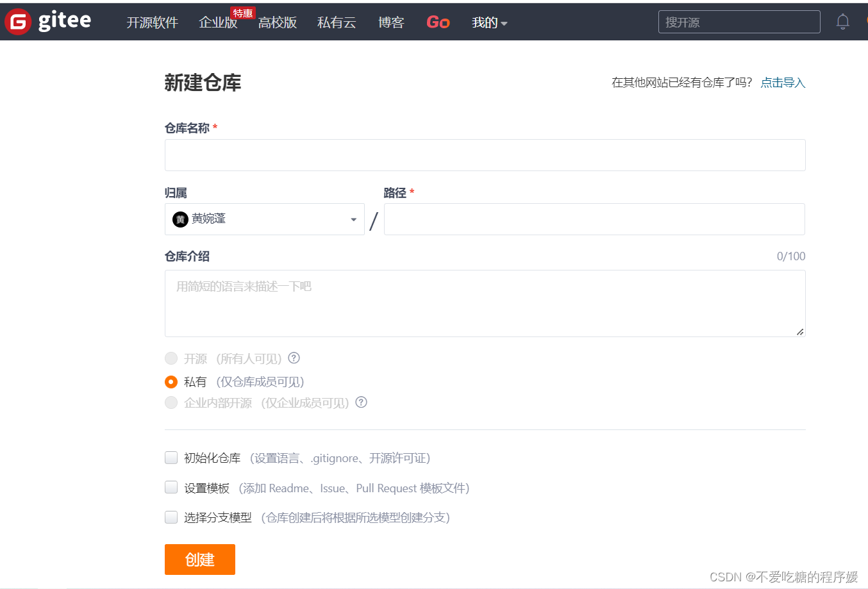Click the 仓库介绍 description textarea
868x589 pixels.
point(485,303)
